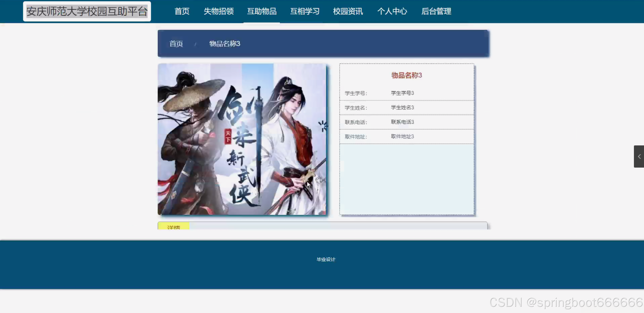Click the breadcrumb slash separator
The image size is (644, 313).
(195, 44)
